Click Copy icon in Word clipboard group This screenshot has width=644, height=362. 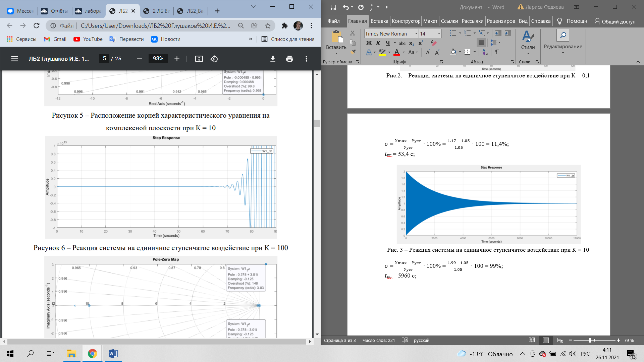tap(353, 42)
